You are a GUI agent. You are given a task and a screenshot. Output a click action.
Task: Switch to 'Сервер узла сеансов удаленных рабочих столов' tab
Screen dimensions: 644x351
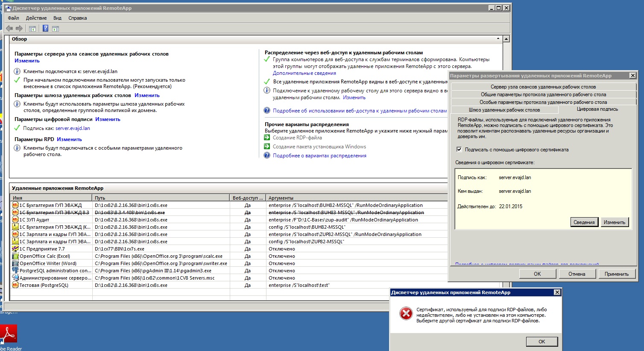[x=543, y=87]
